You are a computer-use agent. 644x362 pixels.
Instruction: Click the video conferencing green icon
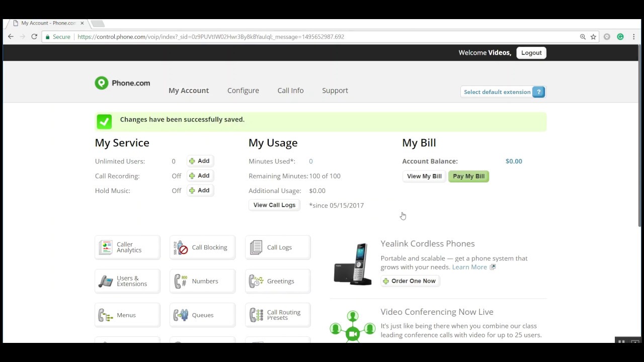pos(353,326)
